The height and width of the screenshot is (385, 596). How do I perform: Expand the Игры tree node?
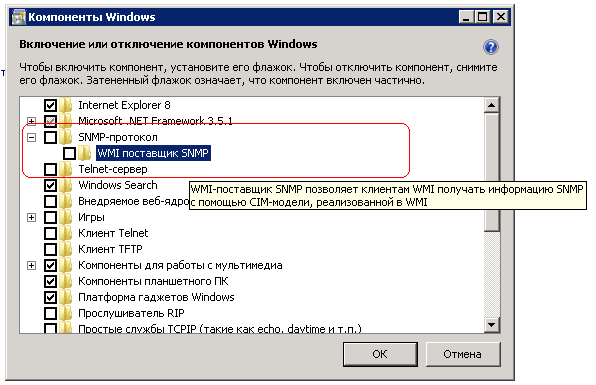(32, 218)
